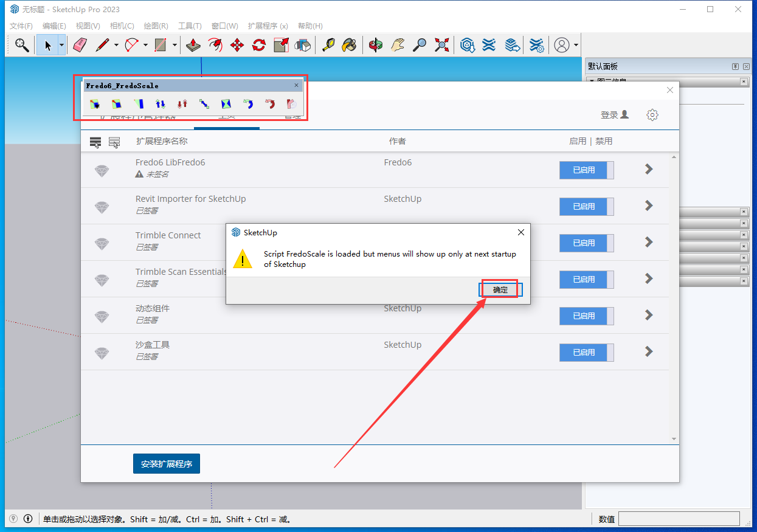Activate the Line pencil tool
Image resolution: width=757 pixels, height=532 pixels.
click(102, 45)
